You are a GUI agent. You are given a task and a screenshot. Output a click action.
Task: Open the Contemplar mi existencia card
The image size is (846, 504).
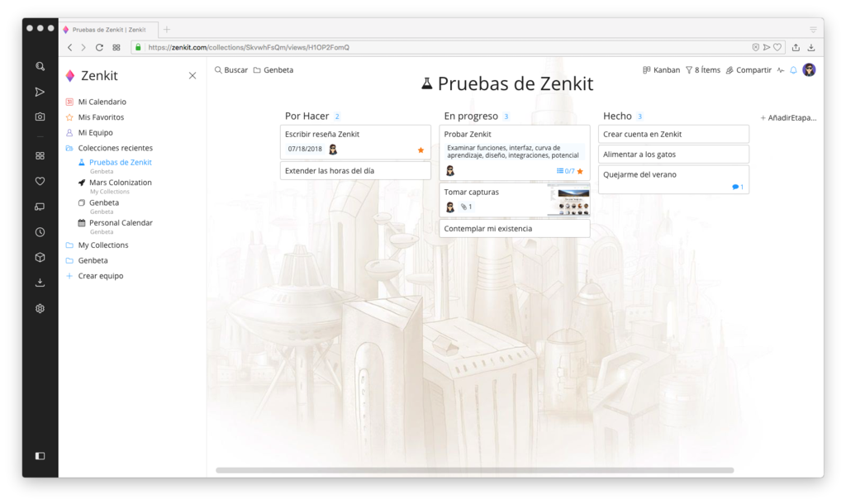coord(514,229)
